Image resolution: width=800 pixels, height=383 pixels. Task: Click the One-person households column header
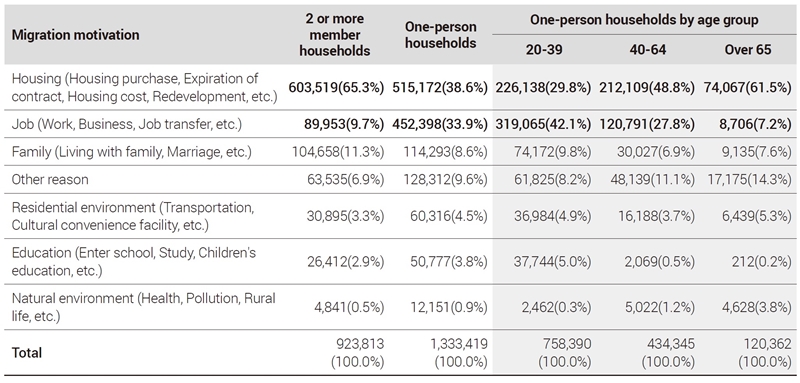pos(440,35)
